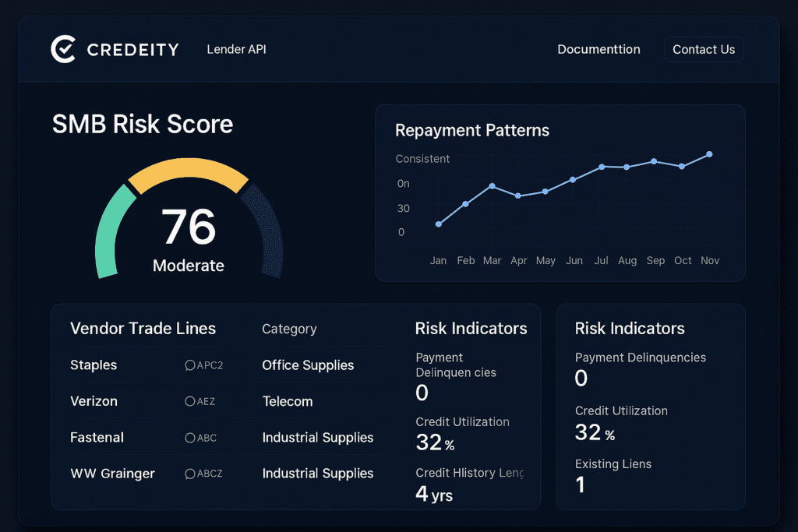
Task: Click the Credeity checkmark logo icon
Action: pos(63,49)
